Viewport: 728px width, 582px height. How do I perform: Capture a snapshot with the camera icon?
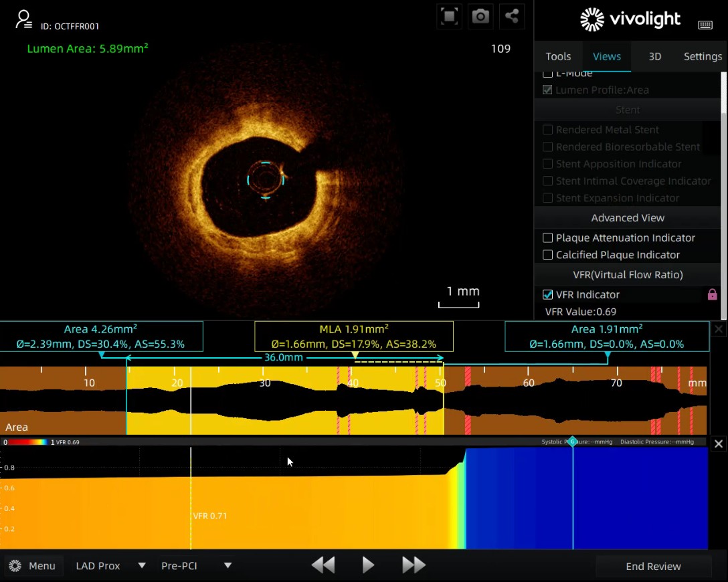(480, 16)
